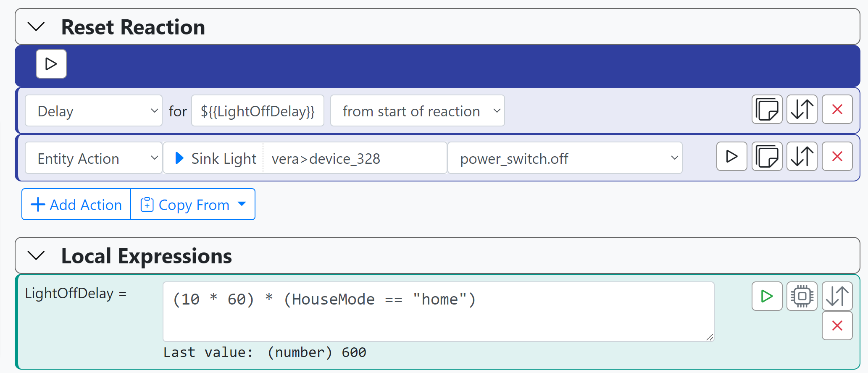
Task: Delete the LightOffDelay expression
Action: (x=837, y=326)
